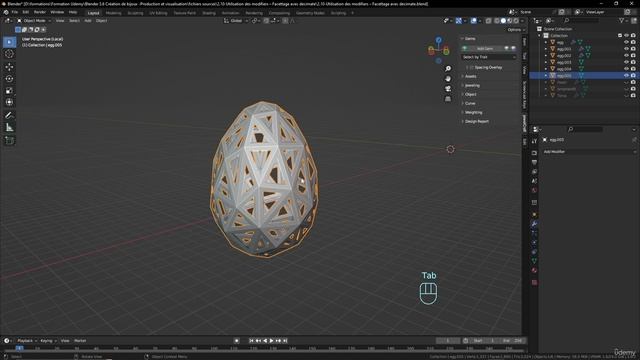Select the Scale tool
640x360 pixels.
click(x=9, y=91)
